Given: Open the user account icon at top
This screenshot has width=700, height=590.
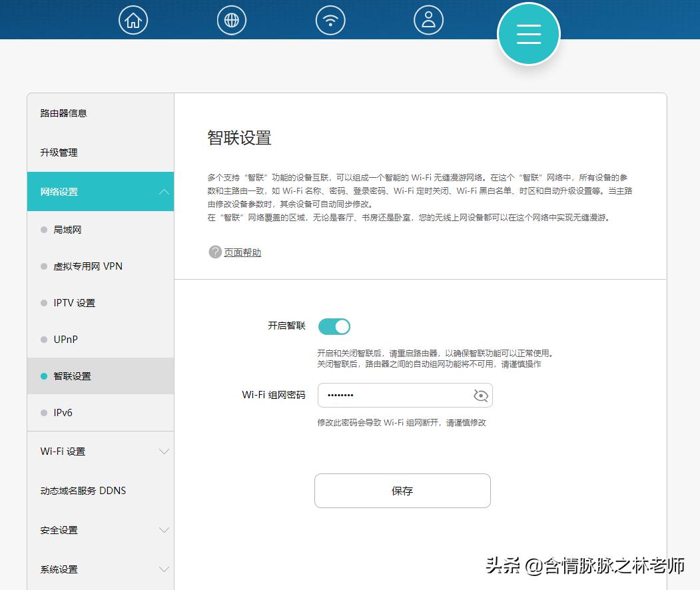Looking at the screenshot, I should (428, 19).
